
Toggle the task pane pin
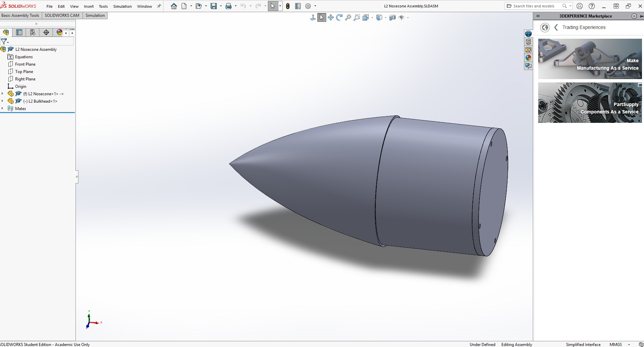coord(642,16)
